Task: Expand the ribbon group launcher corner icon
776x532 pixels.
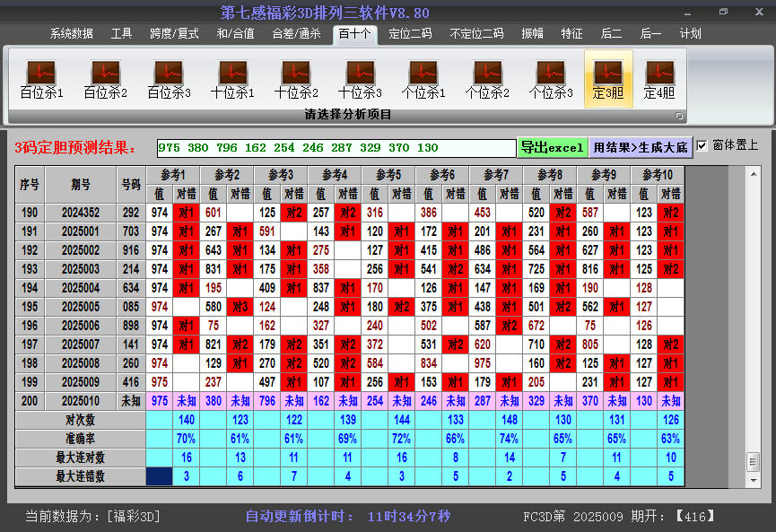Action: pos(679,116)
